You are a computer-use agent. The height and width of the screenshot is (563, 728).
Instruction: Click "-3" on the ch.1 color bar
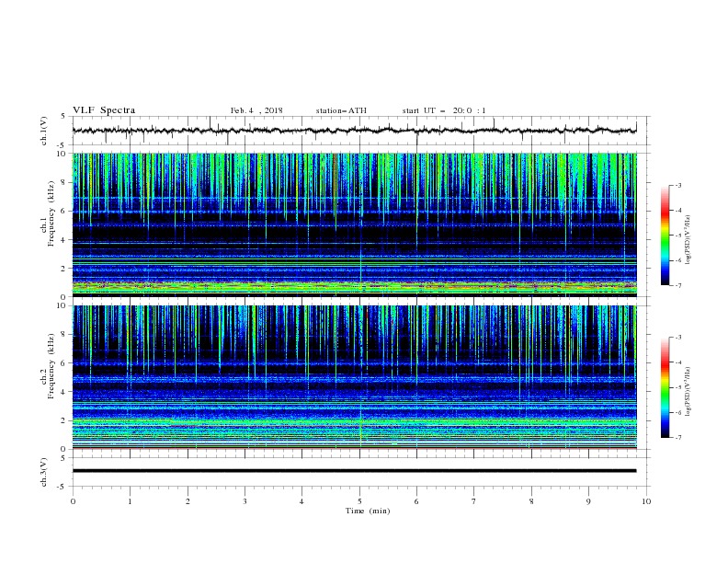point(677,185)
